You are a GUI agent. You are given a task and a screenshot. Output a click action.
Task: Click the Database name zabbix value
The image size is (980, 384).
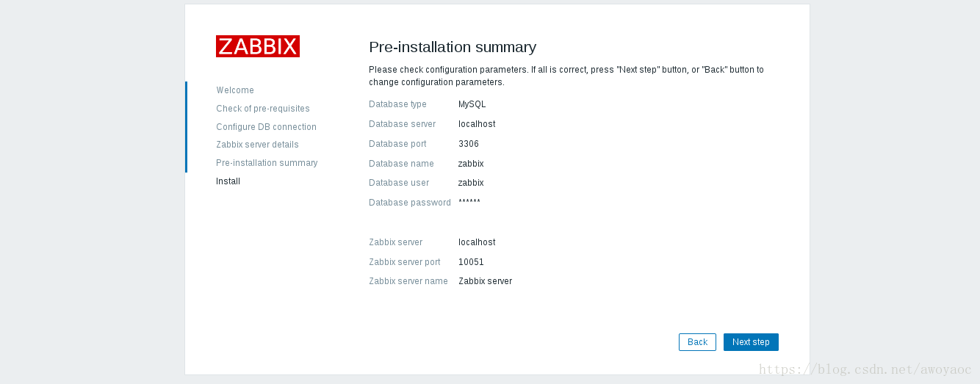point(471,164)
